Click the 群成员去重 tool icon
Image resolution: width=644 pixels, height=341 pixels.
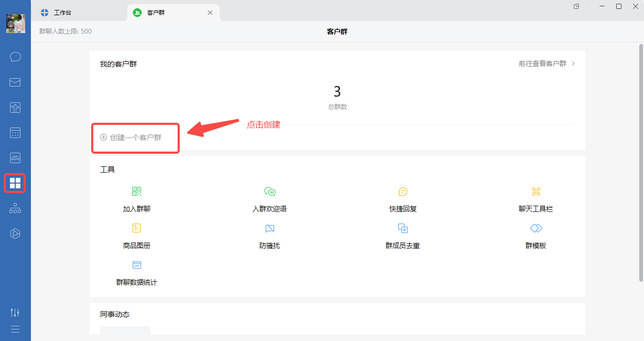403,228
